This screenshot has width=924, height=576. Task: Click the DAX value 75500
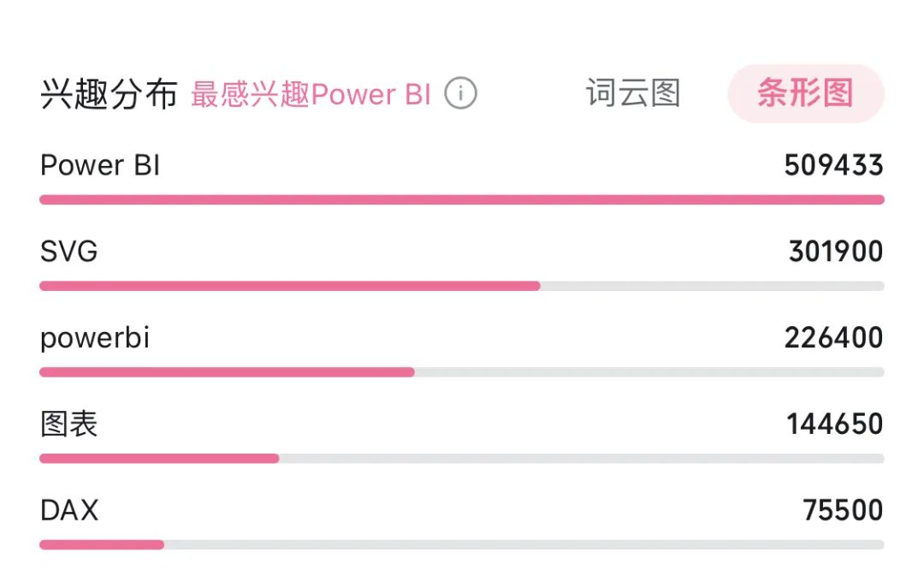pyautogui.click(x=844, y=510)
